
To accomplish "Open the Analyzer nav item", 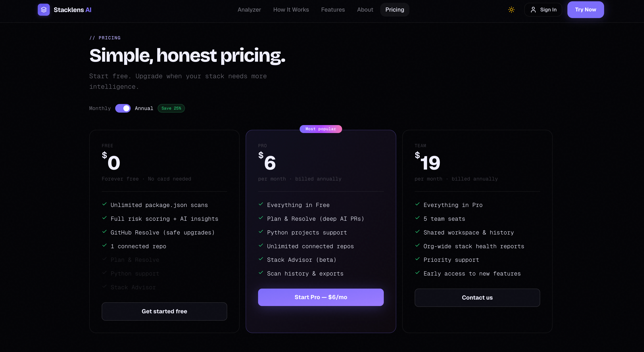I will point(249,10).
